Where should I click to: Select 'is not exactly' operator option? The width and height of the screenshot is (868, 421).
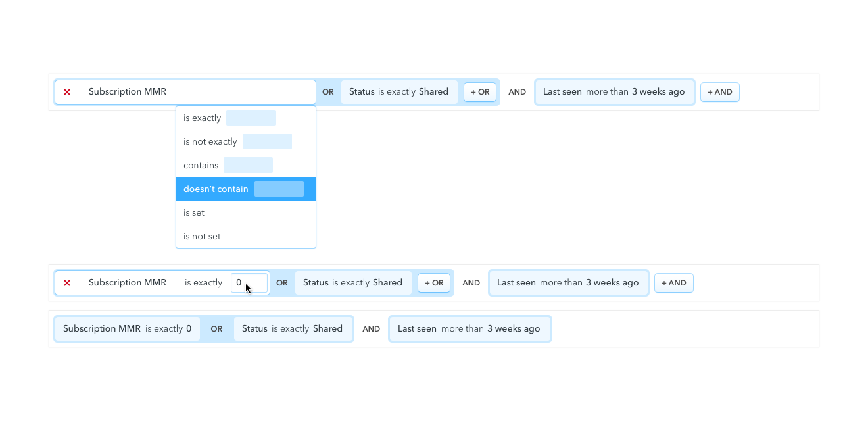[x=210, y=142]
